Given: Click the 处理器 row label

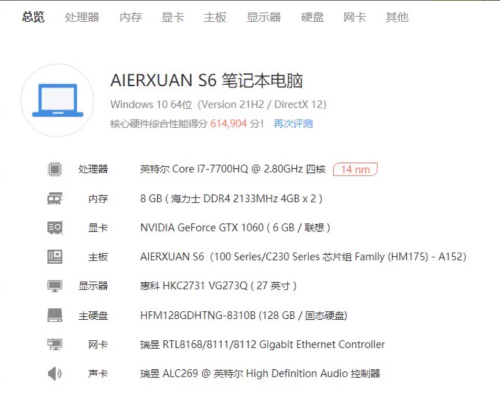Looking at the screenshot, I should pos(93,169).
